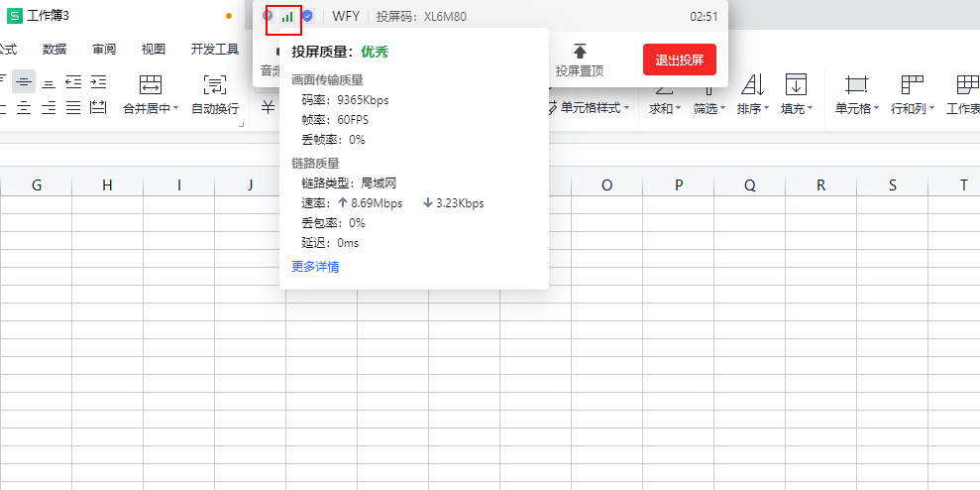
Task: Select column S header
Action: 893,185
